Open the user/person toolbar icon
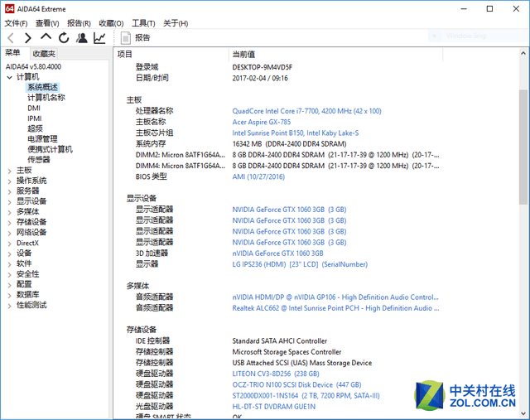The image size is (530, 420). tap(81, 38)
